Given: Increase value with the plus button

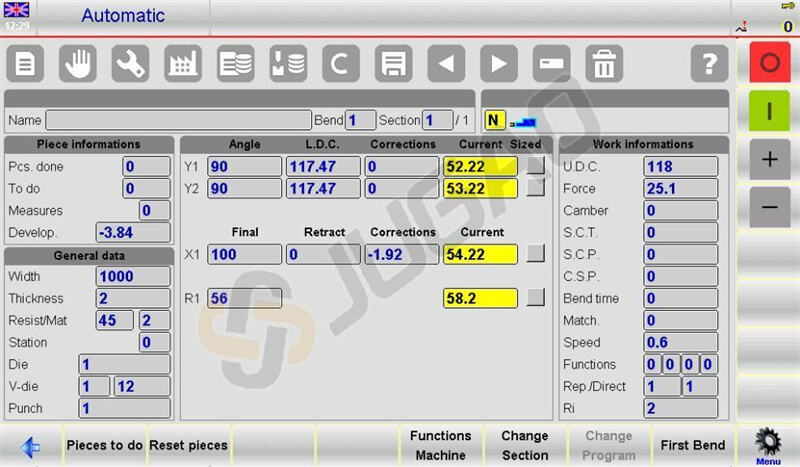Looking at the screenshot, I should pos(769,160).
